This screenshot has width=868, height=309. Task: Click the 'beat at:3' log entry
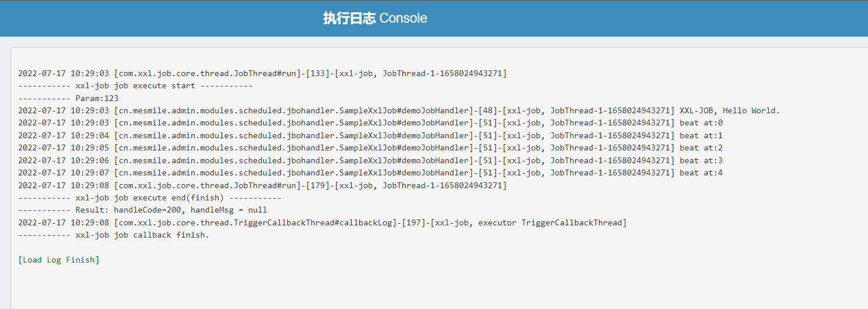701,160
